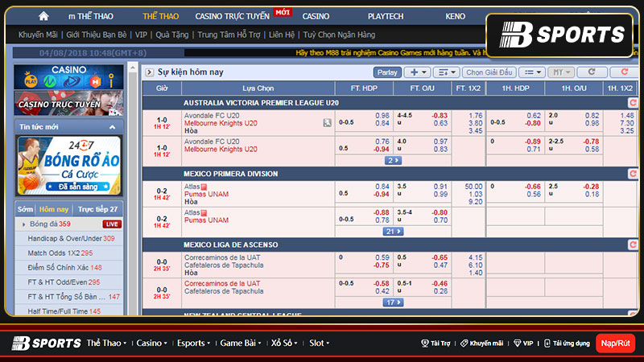Open Trung Tâm Hỗ Trợ link
The width and height of the screenshot is (644, 362).
pos(229,35)
